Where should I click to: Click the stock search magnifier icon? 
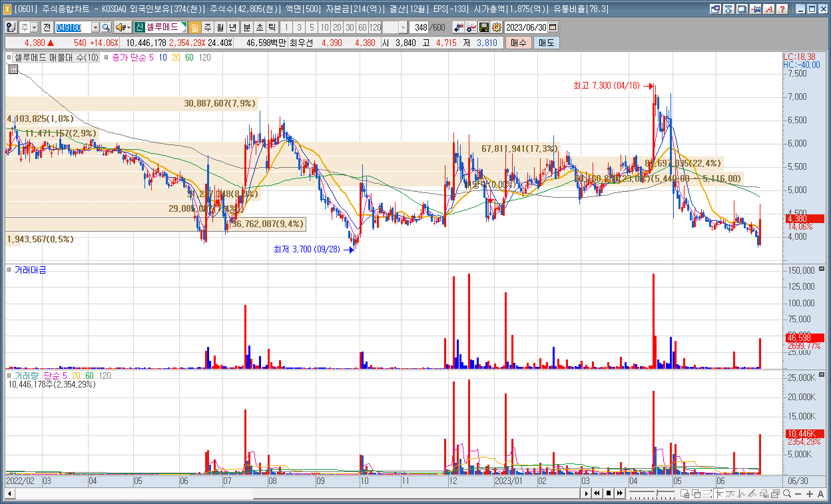106,27
